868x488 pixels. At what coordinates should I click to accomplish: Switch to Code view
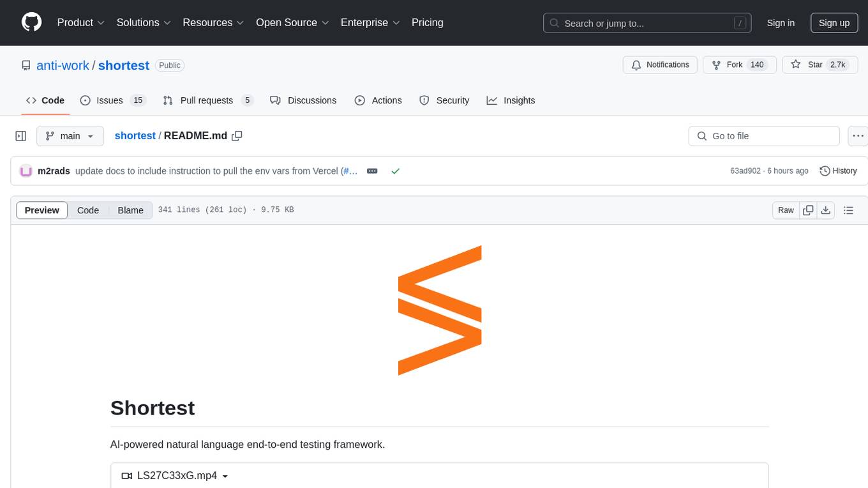tap(88, 210)
